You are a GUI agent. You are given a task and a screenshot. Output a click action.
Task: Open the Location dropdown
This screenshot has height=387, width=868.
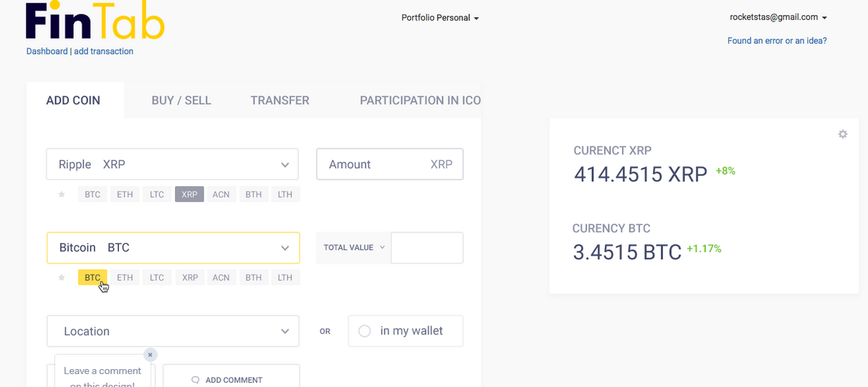click(285, 332)
